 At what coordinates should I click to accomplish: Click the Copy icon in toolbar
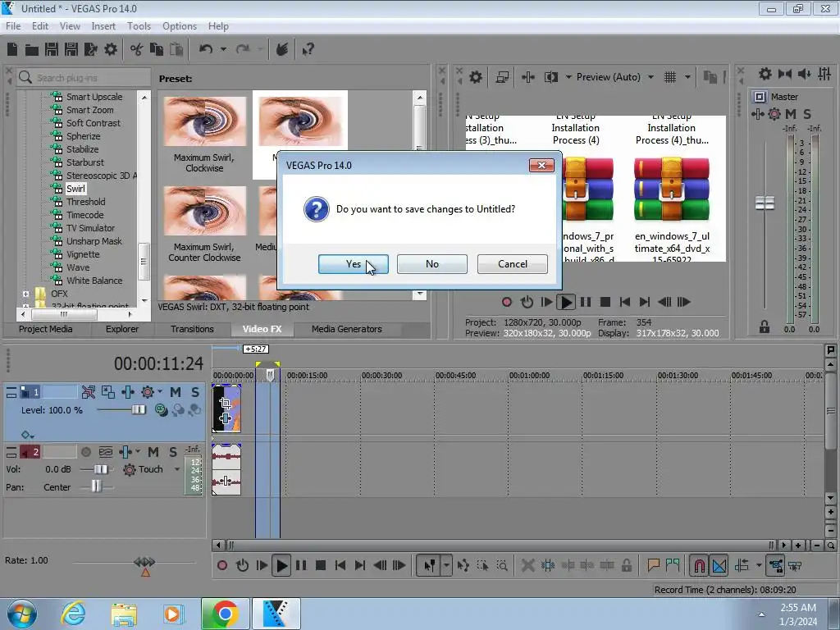coord(157,49)
